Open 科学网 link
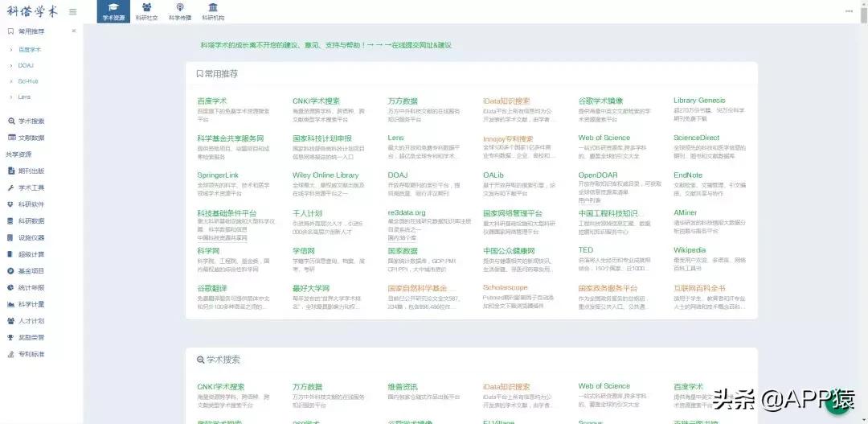This screenshot has width=868, height=424. 208,250
